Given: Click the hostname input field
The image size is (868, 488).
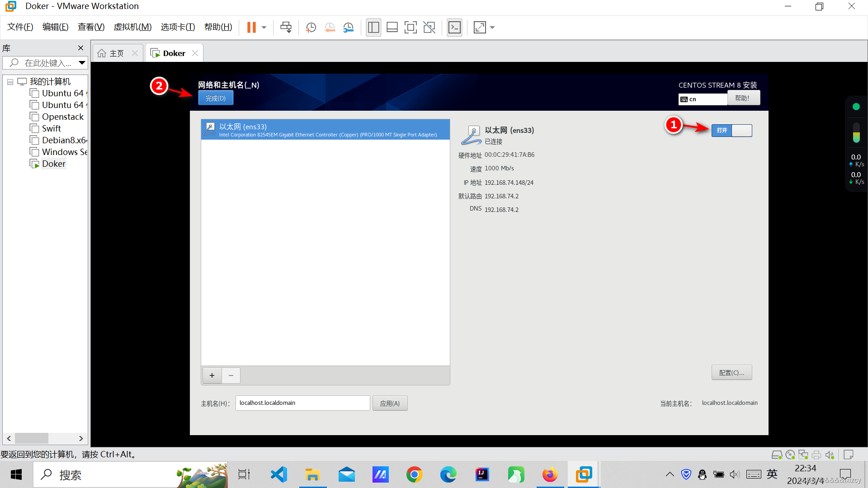Looking at the screenshot, I should click(302, 403).
